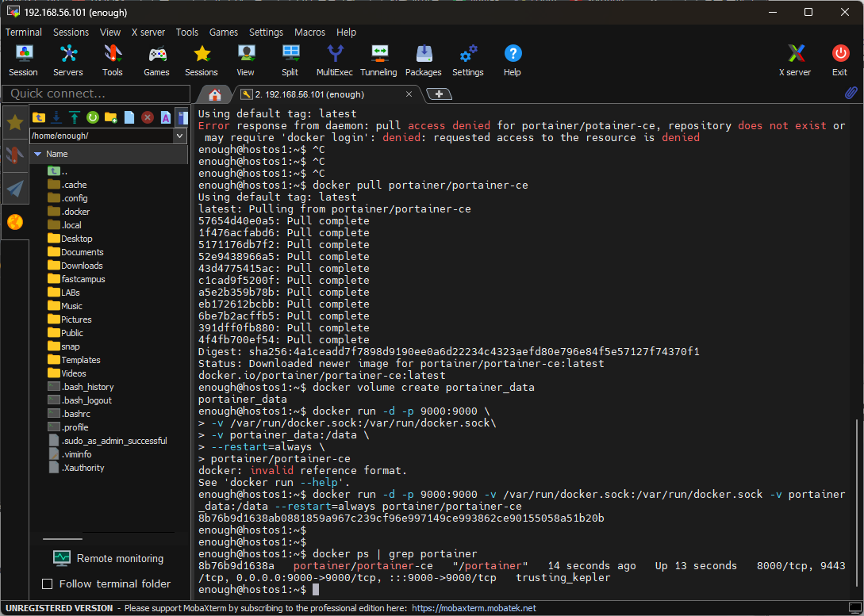
Task: Open the Settings menu
Action: pos(266,32)
